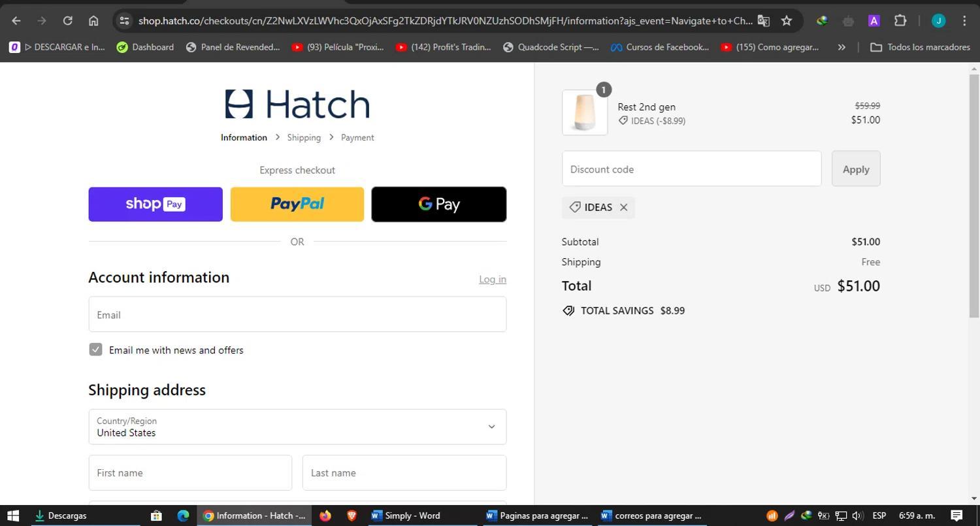The image size is (980, 526).
Task: Open the Dashboard bookmark
Action: 145,47
